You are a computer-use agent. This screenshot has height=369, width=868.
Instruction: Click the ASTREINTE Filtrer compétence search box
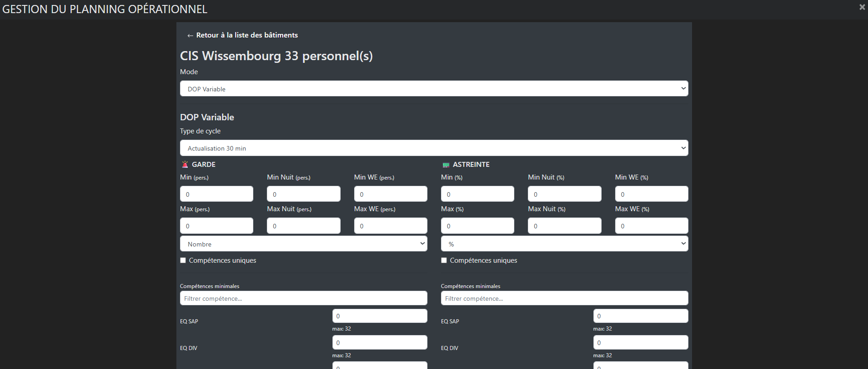[x=564, y=298]
